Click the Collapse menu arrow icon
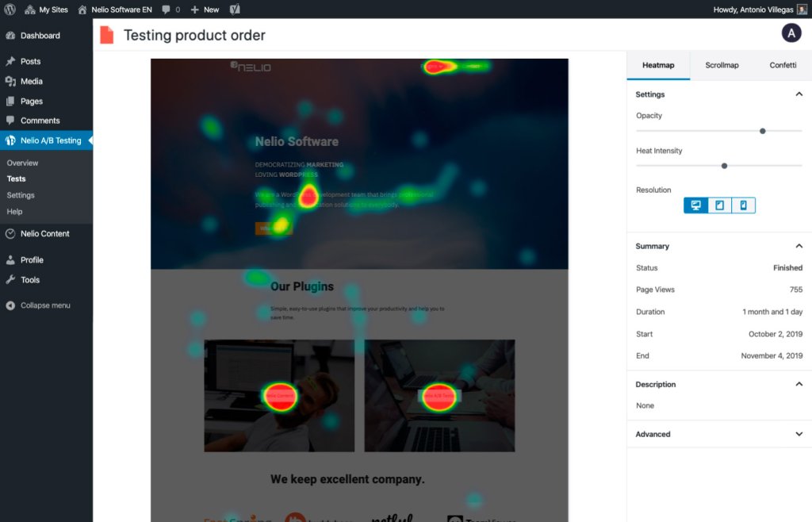The width and height of the screenshot is (812, 522). point(10,305)
